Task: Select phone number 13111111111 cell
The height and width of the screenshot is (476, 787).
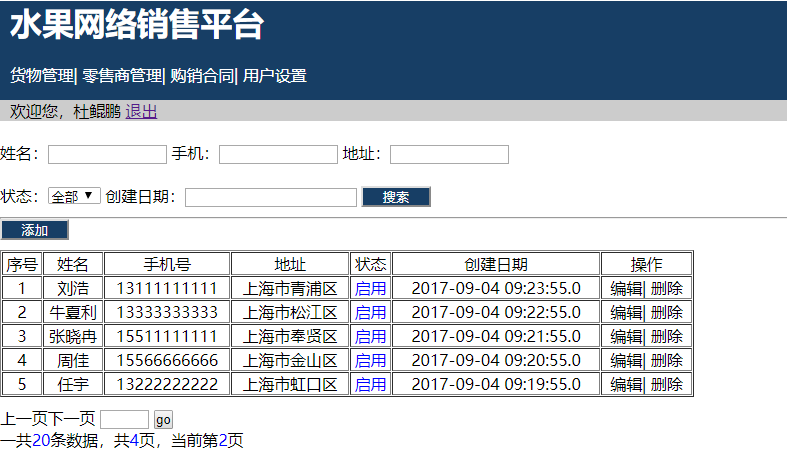Action: pos(167,288)
